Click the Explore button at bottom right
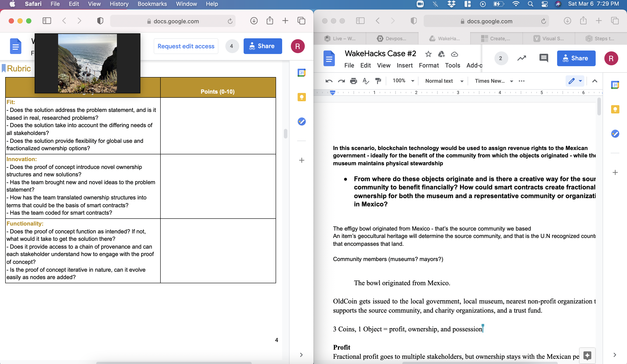 point(587,355)
